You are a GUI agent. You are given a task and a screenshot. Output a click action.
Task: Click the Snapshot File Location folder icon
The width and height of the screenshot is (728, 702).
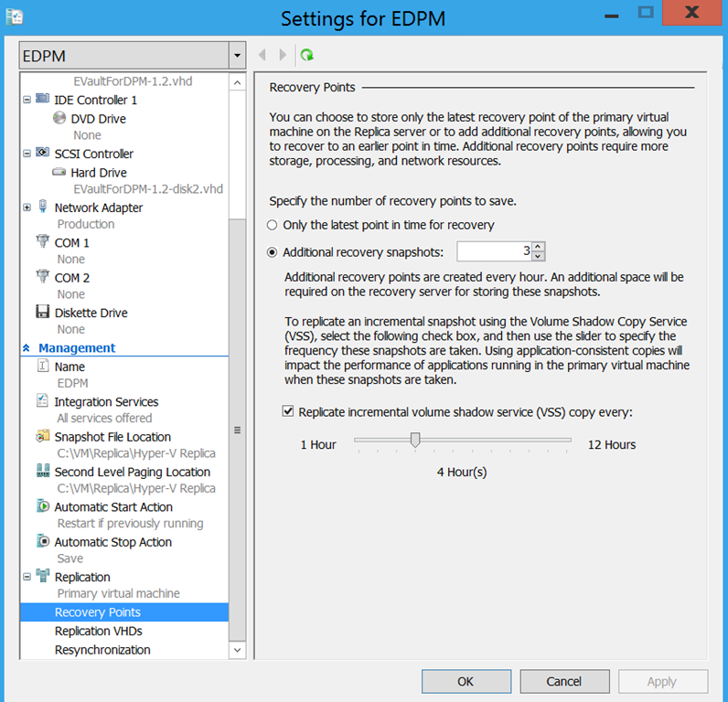point(42,436)
